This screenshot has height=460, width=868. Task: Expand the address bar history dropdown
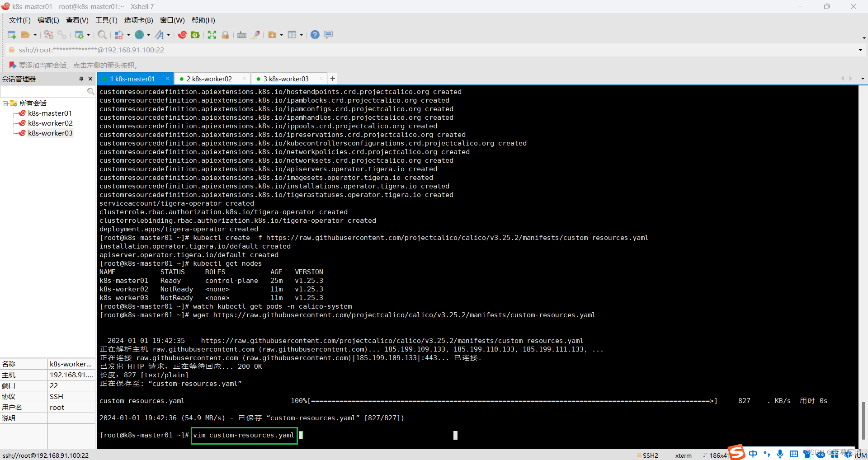pos(860,50)
